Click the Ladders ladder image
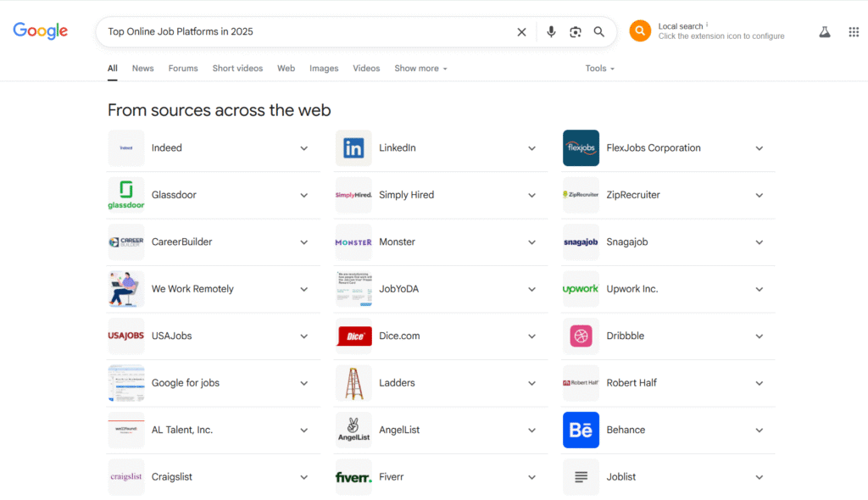 point(353,383)
